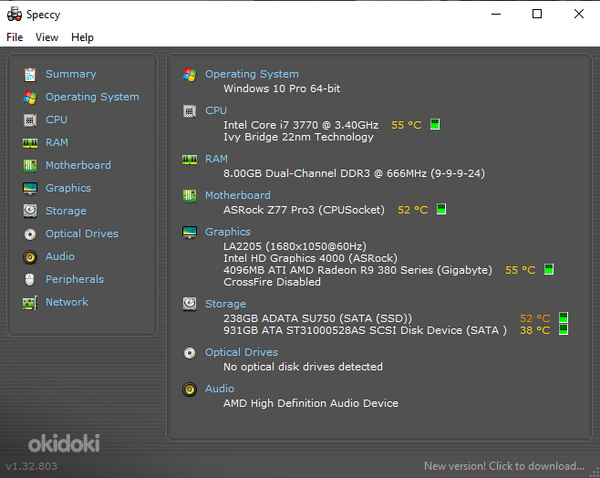Click the Windows flag icon in summary panel
The width and height of the screenshot is (600, 478).
[x=189, y=75]
